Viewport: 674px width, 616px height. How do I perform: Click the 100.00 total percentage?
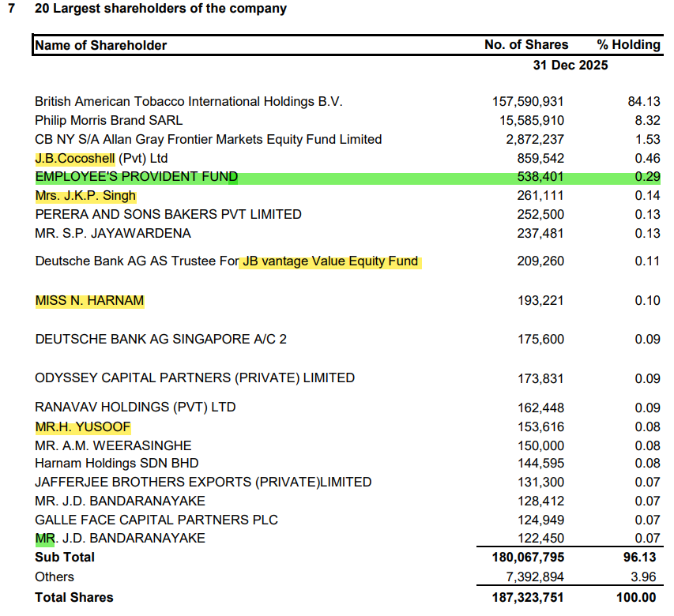point(636,598)
